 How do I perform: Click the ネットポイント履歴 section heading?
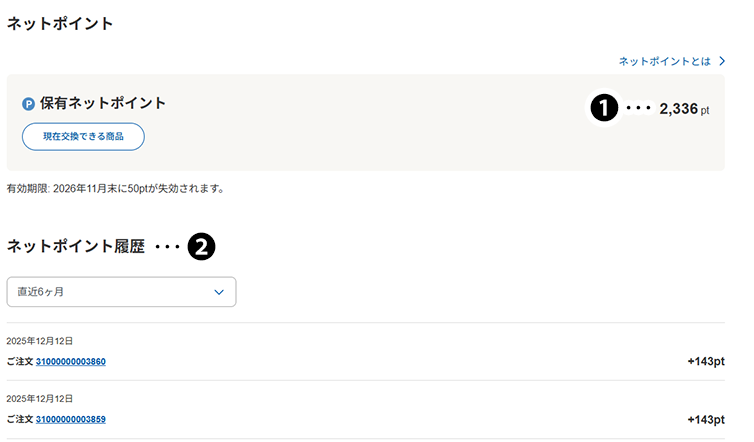[76, 247]
